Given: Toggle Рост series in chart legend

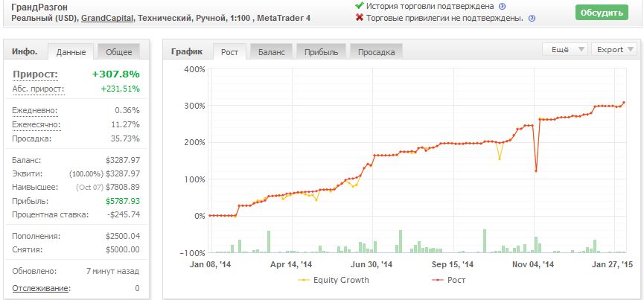Looking at the screenshot, I should pos(448,280).
